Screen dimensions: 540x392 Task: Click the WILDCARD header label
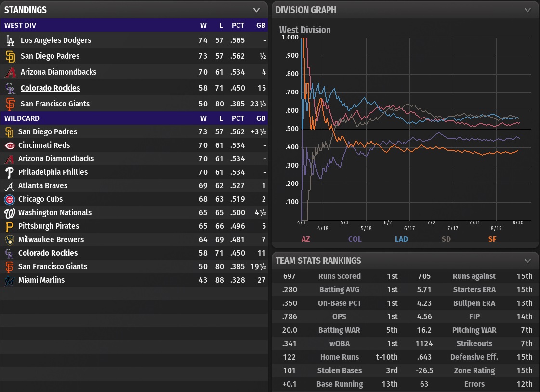click(x=22, y=118)
